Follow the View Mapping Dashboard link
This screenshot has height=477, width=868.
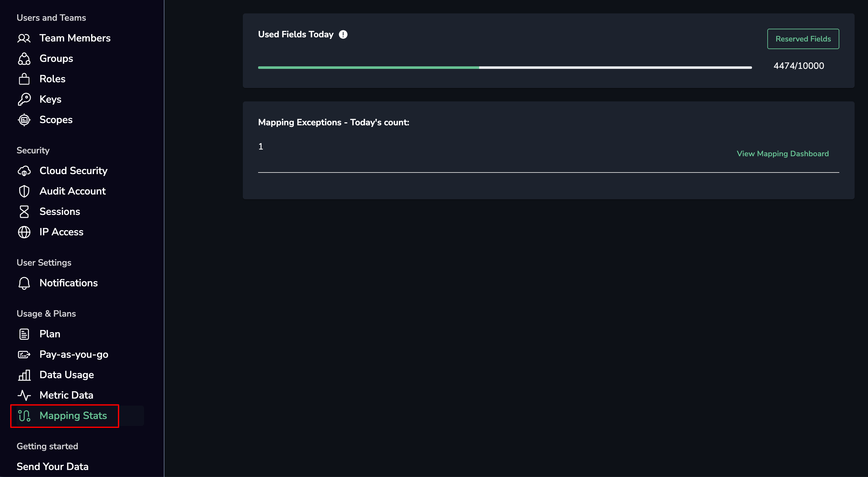point(782,154)
